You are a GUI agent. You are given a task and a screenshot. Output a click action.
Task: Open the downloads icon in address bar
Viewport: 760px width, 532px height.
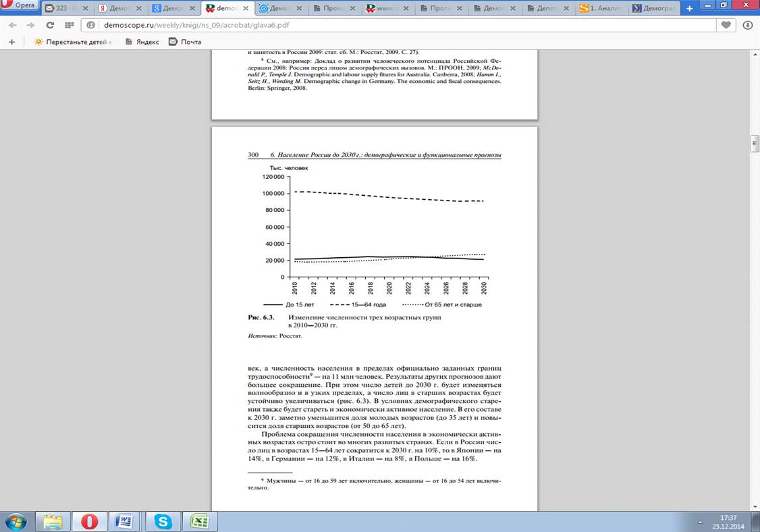click(747, 25)
